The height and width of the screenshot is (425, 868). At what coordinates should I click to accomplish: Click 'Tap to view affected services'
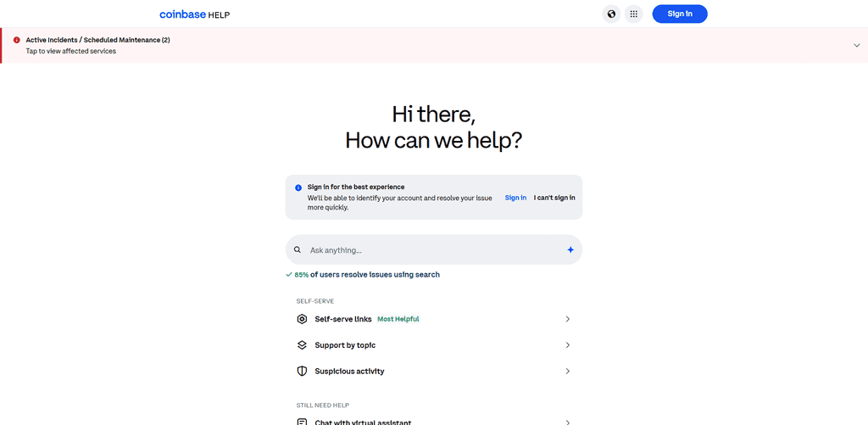point(71,51)
